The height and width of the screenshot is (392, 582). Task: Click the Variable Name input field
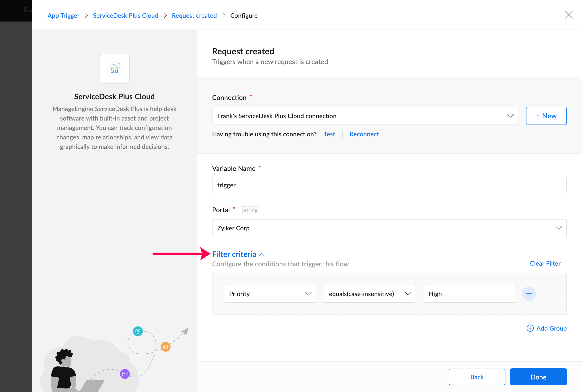[389, 185]
